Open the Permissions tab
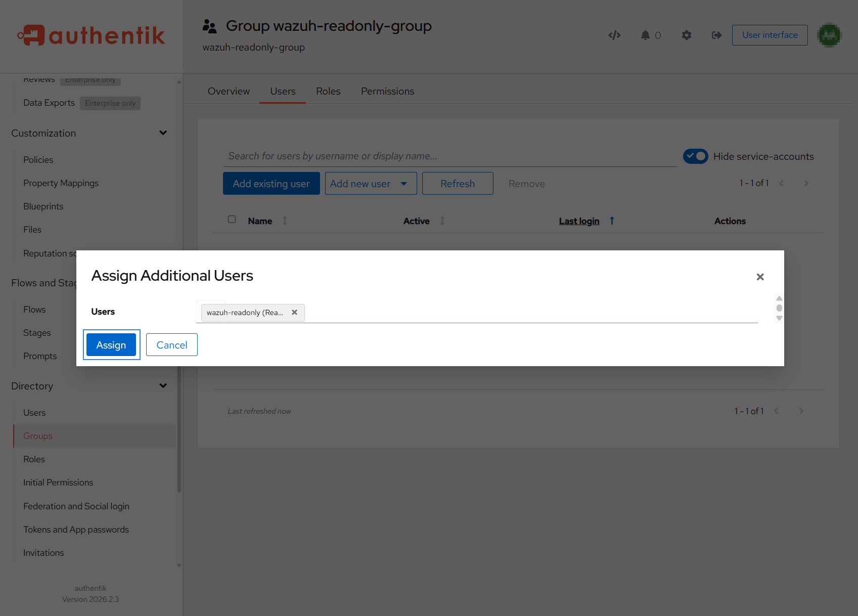 [387, 91]
